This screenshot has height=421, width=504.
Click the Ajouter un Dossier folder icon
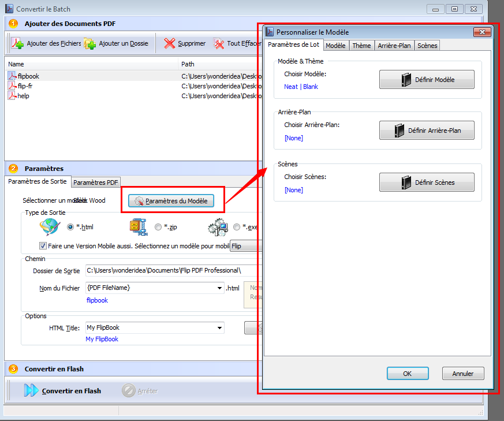click(89, 43)
